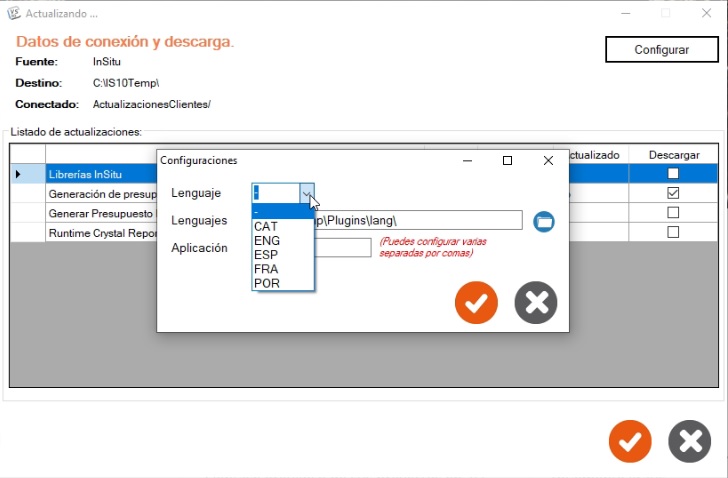Open the Configurar button
This screenshot has width=728, height=478.
tap(662, 50)
